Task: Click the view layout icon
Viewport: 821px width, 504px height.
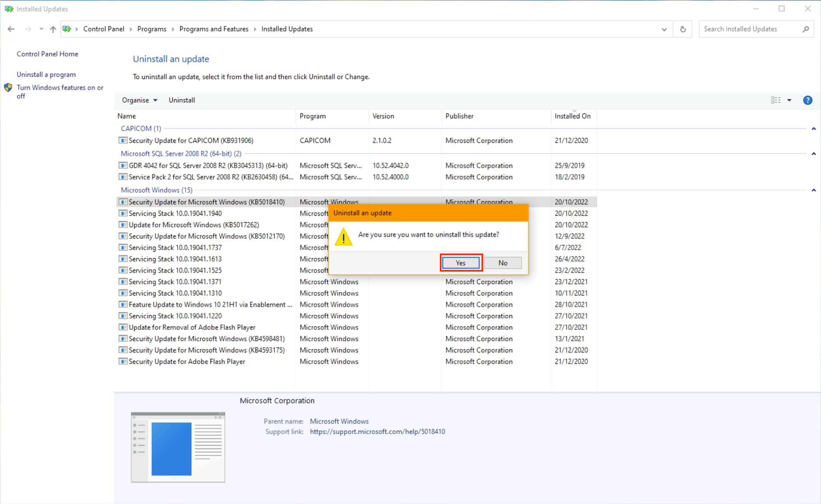Action: click(776, 100)
